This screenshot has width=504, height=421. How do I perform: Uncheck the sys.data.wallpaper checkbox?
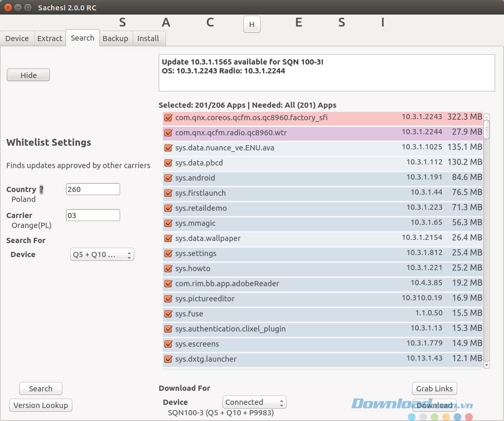[168, 238]
